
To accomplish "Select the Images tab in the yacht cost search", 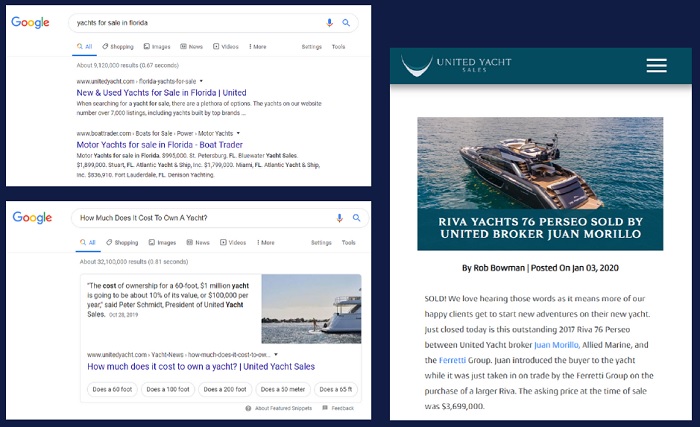I will [162, 243].
